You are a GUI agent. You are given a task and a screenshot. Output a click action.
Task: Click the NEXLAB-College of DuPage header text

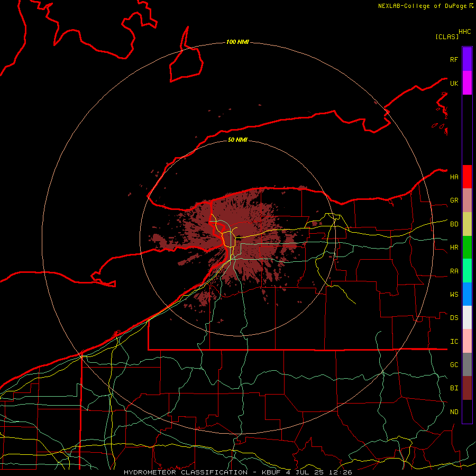tap(423, 6)
